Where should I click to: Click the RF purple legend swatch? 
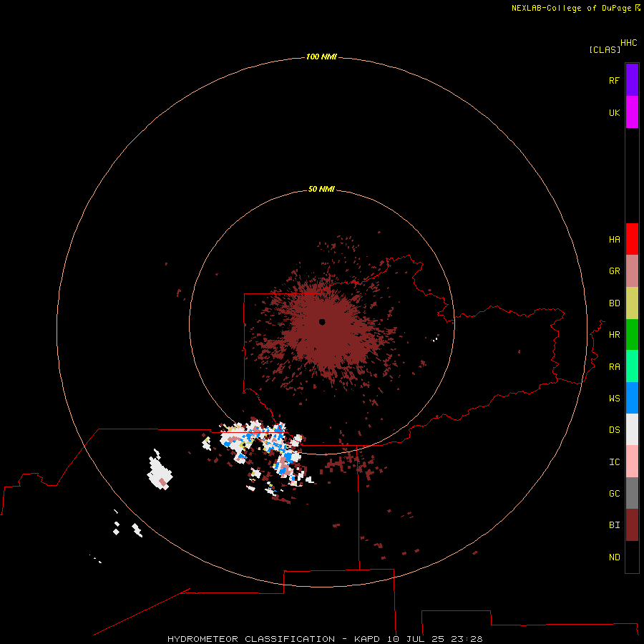coord(632,80)
